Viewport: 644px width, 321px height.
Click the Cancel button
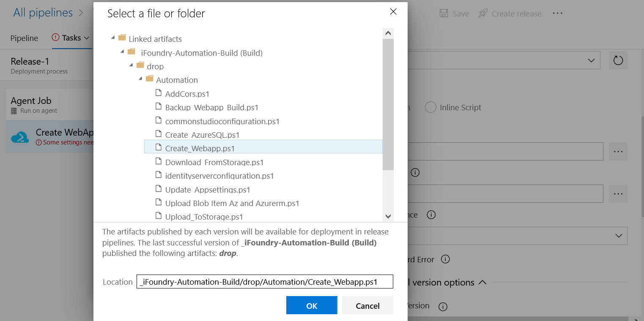point(367,305)
